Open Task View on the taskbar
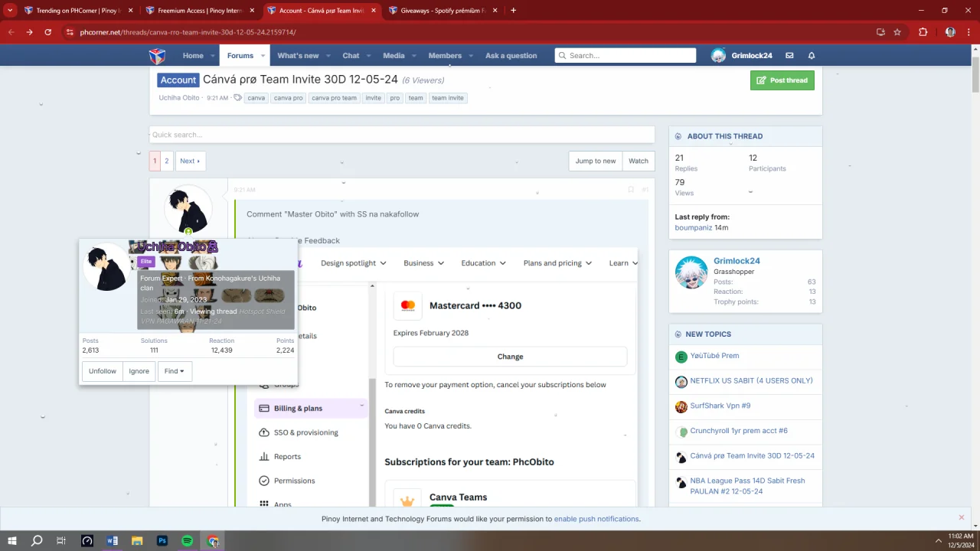The height and width of the screenshot is (551, 980). [61, 541]
